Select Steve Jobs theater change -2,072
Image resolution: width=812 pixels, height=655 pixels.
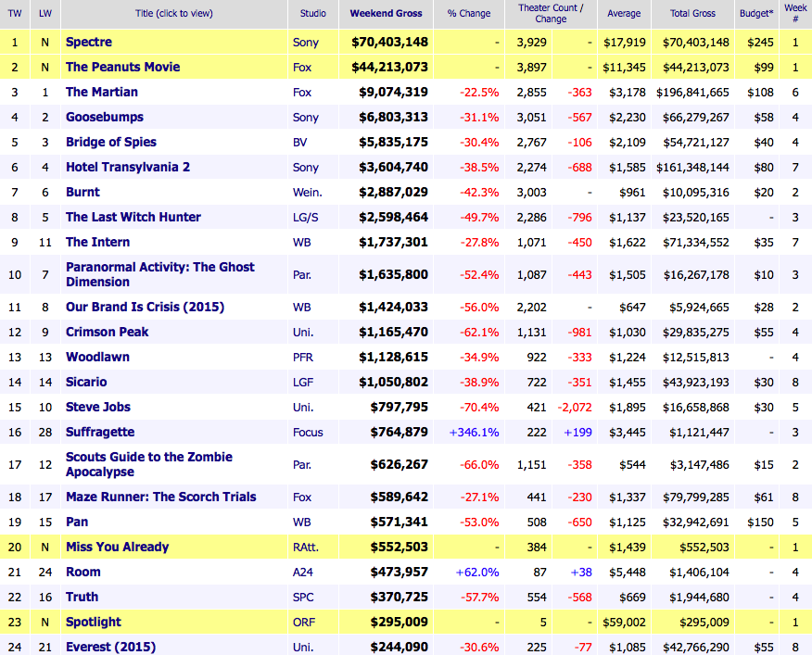575,408
